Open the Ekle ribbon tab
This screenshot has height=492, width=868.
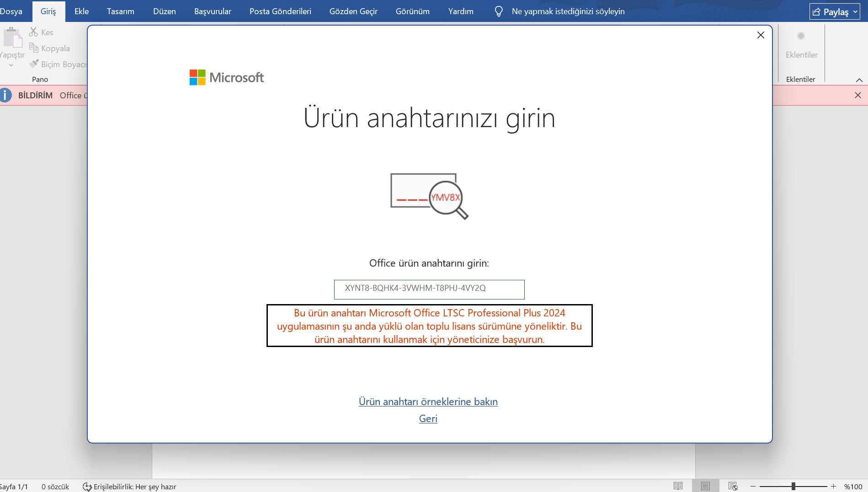tap(81, 11)
